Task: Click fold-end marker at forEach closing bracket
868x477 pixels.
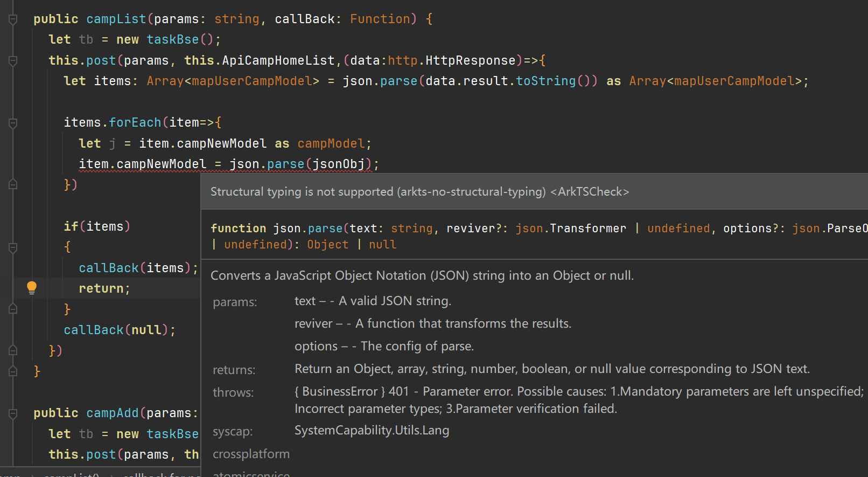Action: [13, 184]
